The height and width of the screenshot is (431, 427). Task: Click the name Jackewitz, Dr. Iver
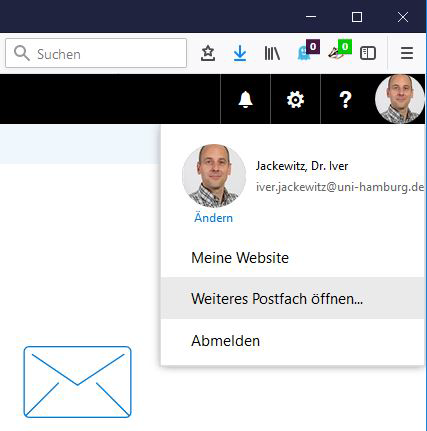tap(302, 166)
